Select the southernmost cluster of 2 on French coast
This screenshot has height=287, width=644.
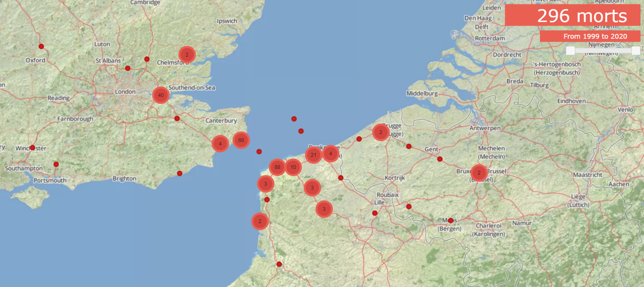260,221
